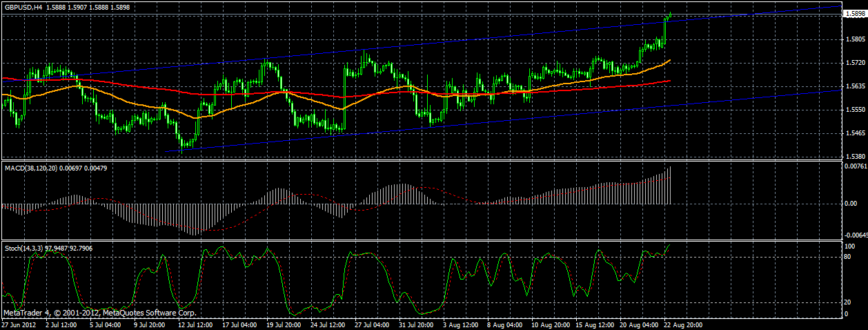Click the 20 Aug 04:00 time label

pos(638,323)
